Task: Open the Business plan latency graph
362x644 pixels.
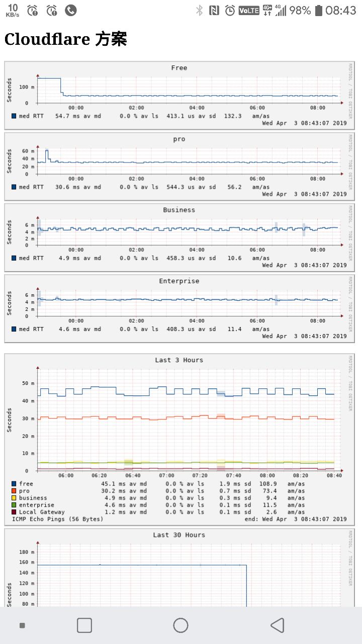Action: 179,237
